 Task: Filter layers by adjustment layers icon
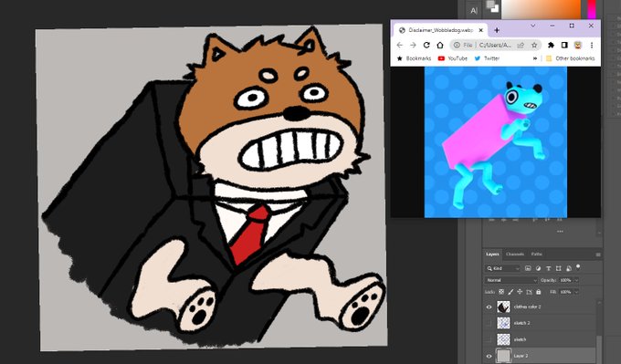[538, 268]
